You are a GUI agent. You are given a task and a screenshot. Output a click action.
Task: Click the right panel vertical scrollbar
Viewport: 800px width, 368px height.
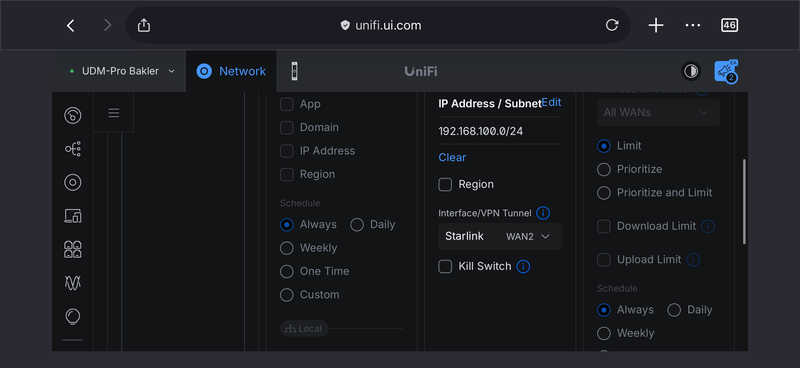[744, 201]
